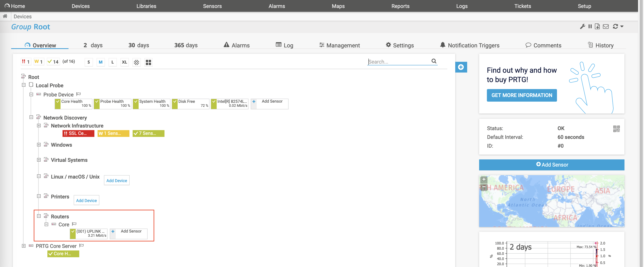Switch to grid tile view icon
The image size is (644, 267).
tap(148, 62)
